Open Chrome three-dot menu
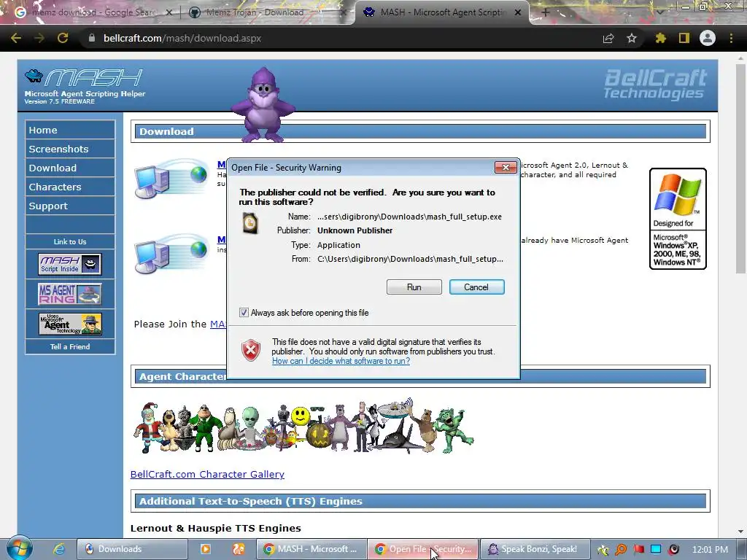Viewport: 747px width, 560px height. coord(731,38)
